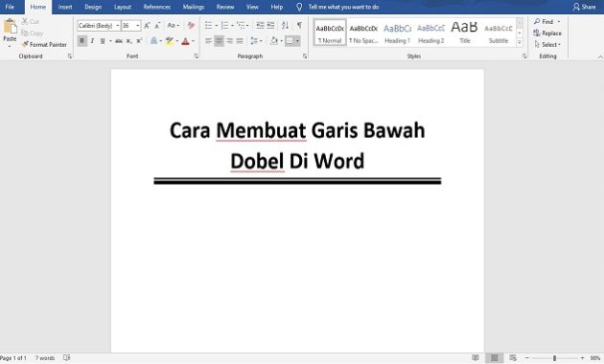Screen dimensions: 604x364
Task: Open the font name dropdown
Action: (x=118, y=26)
